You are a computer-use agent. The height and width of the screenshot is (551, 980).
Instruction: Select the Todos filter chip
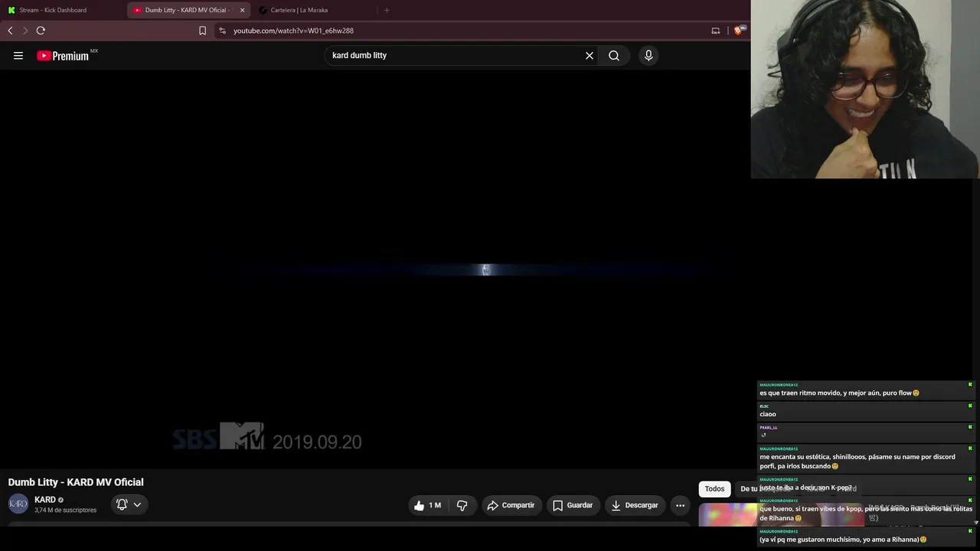point(714,489)
